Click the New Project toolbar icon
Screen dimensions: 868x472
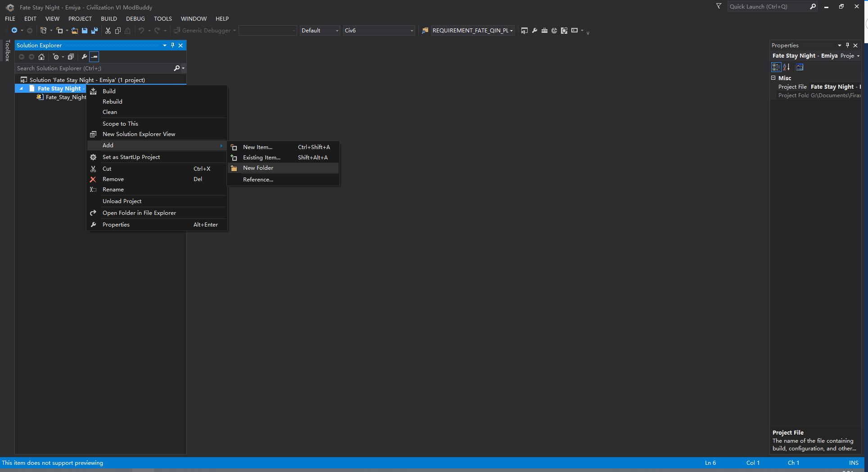43,31
